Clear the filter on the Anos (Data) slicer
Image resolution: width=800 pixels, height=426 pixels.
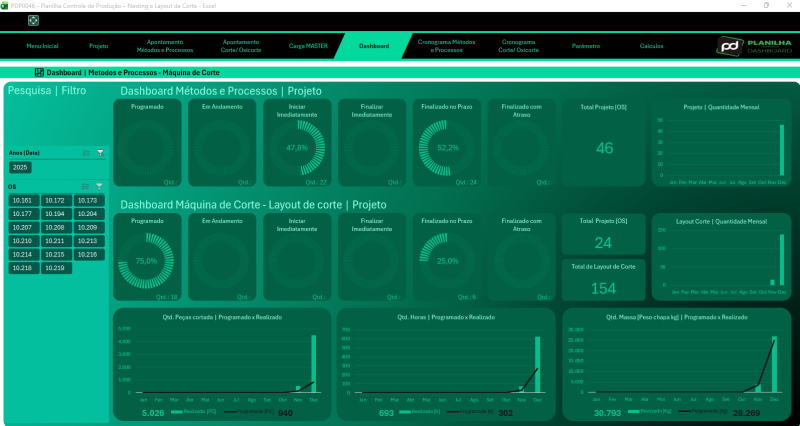(x=100, y=152)
